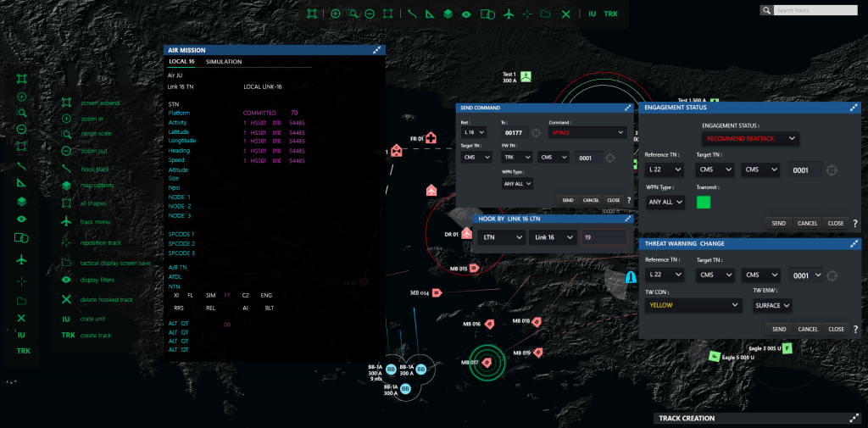The width and height of the screenshot is (868, 428).
Task: Click the green Transmit color square
Action: click(703, 202)
